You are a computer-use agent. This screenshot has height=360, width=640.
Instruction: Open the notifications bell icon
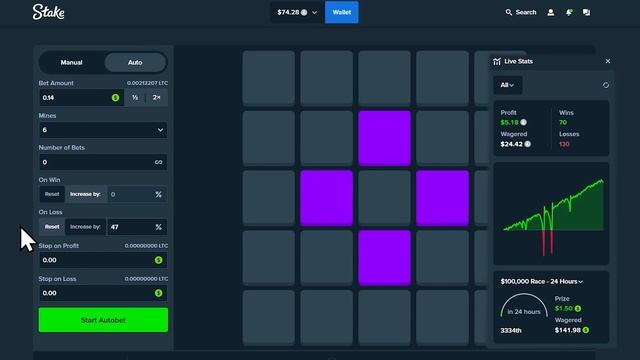click(x=569, y=12)
